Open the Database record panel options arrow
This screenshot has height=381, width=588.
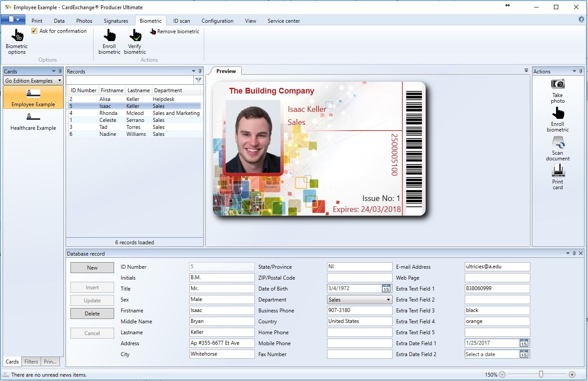(x=568, y=253)
